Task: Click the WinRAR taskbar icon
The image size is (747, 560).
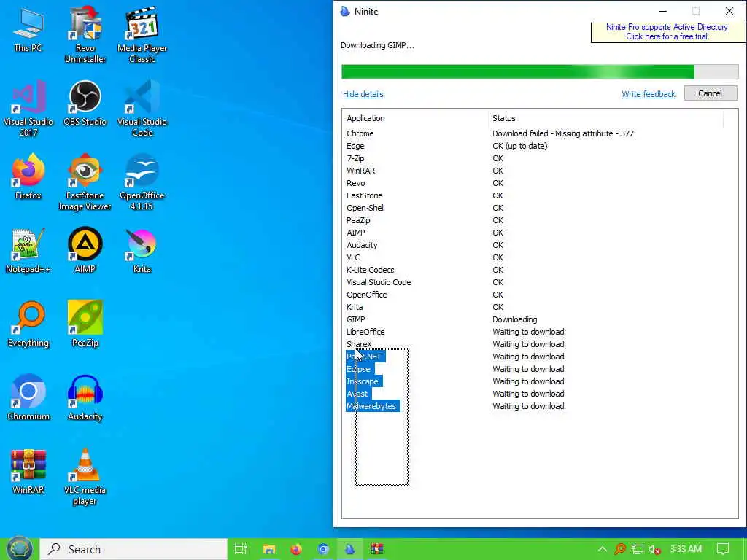Action: [377, 549]
